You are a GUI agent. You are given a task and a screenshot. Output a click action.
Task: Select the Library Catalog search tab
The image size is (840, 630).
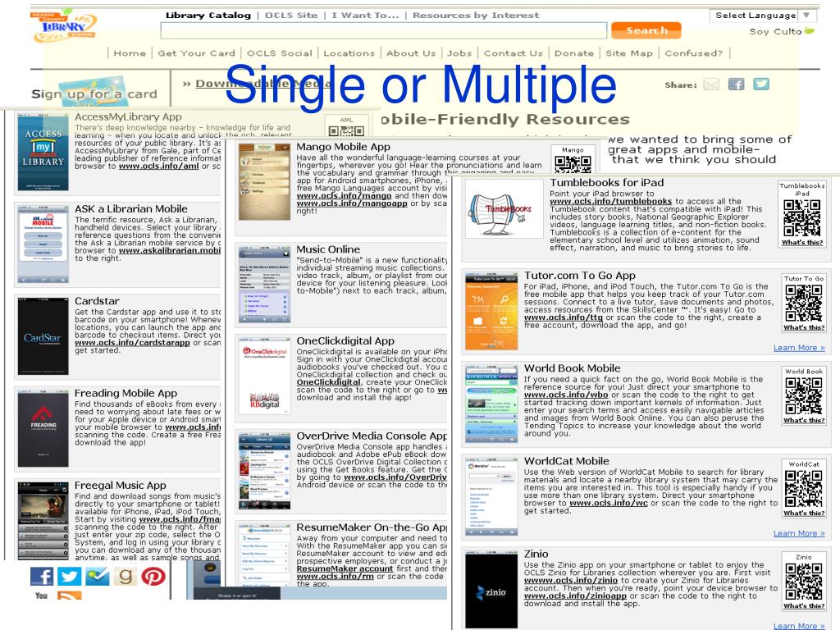point(208,15)
